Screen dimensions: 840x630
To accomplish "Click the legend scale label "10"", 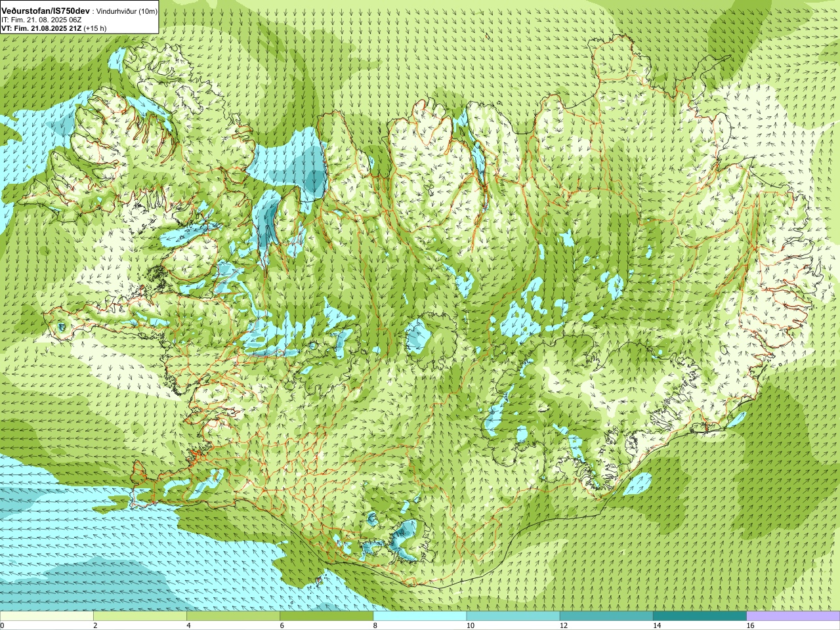I will pyautogui.click(x=470, y=625).
